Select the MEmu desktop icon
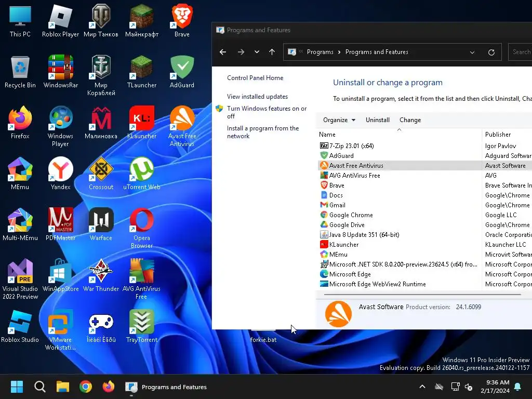This screenshot has width=532, height=399. [x=20, y=174]
